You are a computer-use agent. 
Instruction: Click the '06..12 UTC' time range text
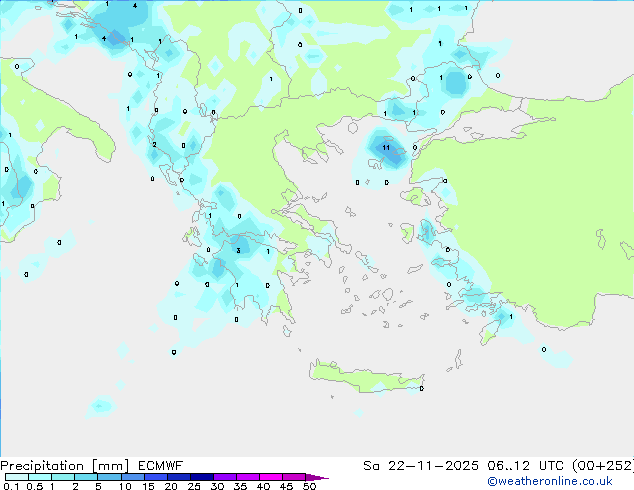click(x=525, y=466)
